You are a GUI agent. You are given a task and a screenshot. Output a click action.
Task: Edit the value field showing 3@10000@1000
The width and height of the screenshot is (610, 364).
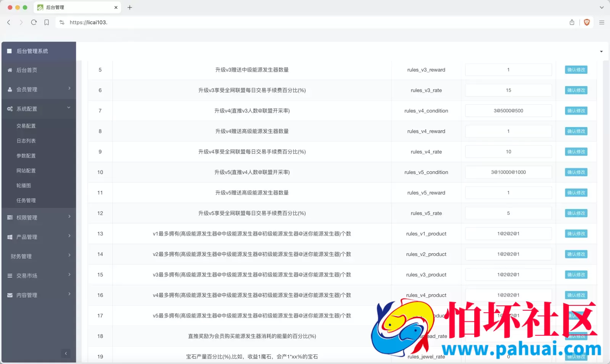pyautogui.click(x=508, y=172)
